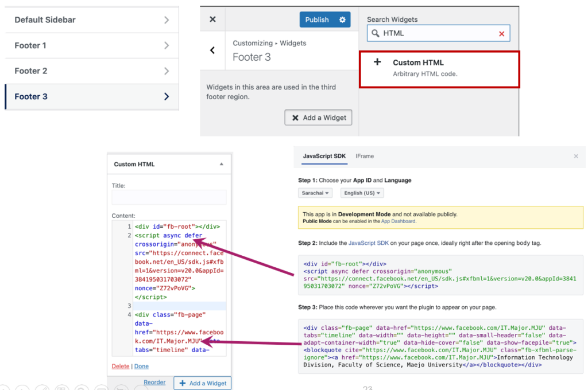This screenshot has height=390, width=588.
Task: Click the Publish button
Action: pyautogui.click(x=317, y=20)
